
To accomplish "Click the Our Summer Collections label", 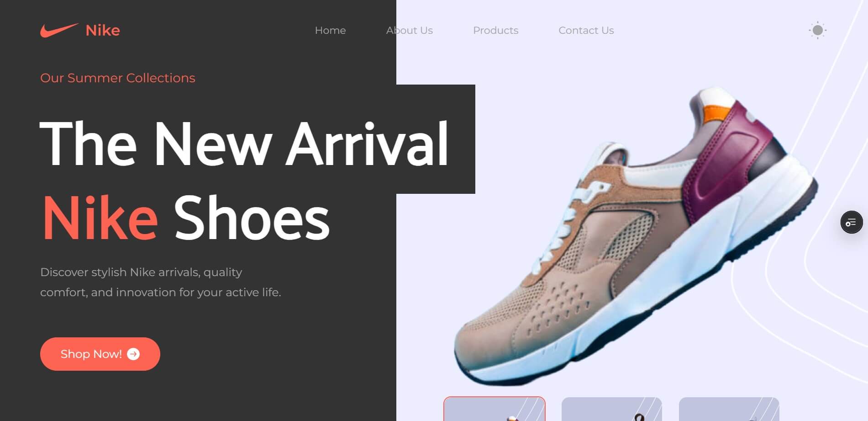I will [118, 78].
